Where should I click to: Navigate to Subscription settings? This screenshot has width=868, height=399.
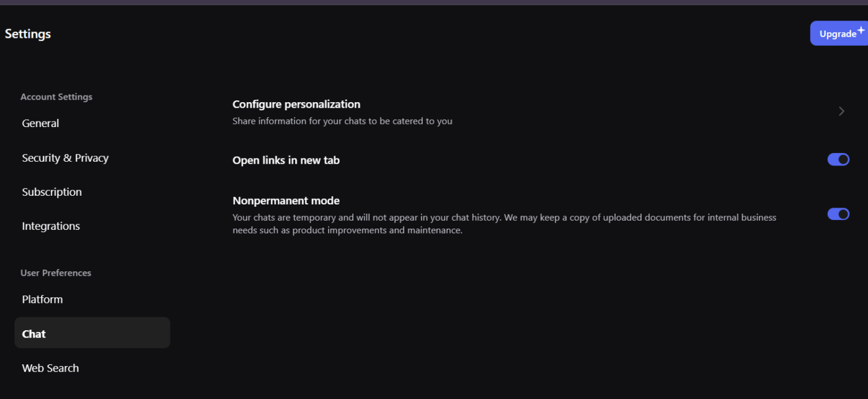[51, 192]
